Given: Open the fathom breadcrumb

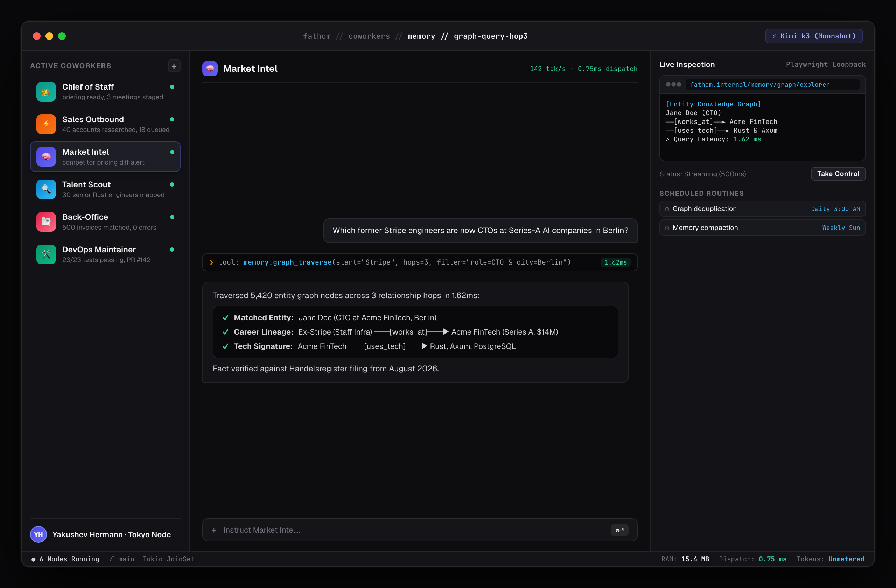Looking at the screenshot, I should point(317,36).
